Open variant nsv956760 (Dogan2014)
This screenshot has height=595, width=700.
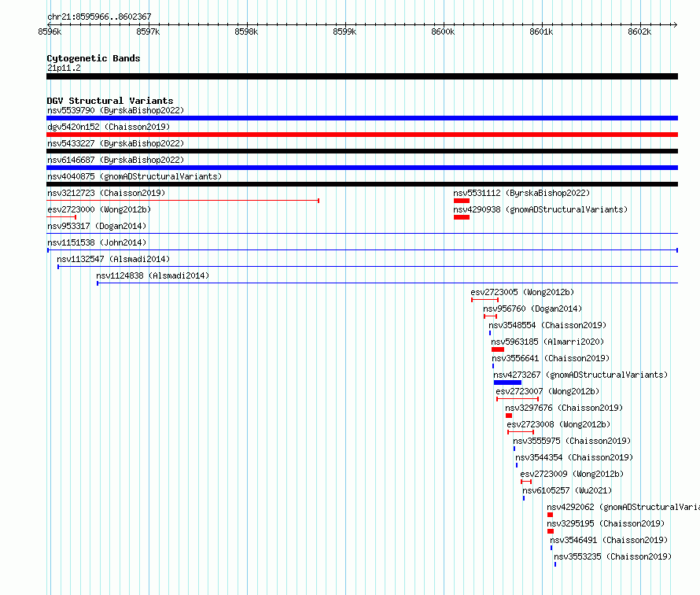(x=532, y=309)
